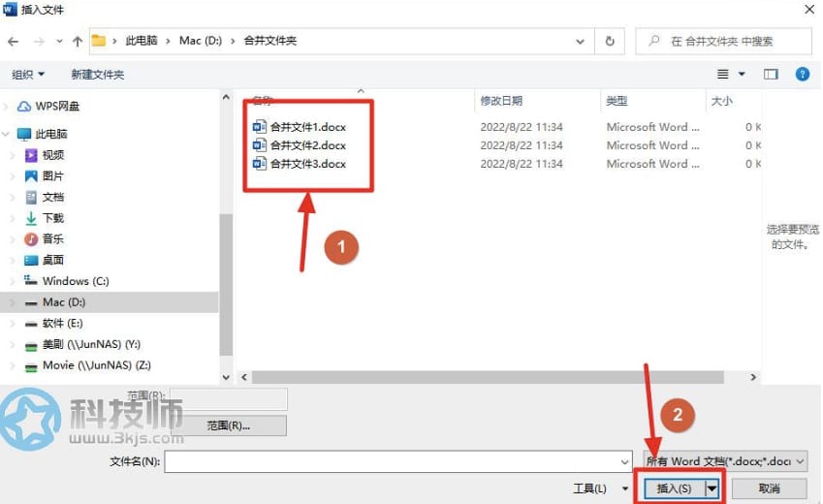Select Windows (C:) drive
Screen dimensions: 823x504
76,281
